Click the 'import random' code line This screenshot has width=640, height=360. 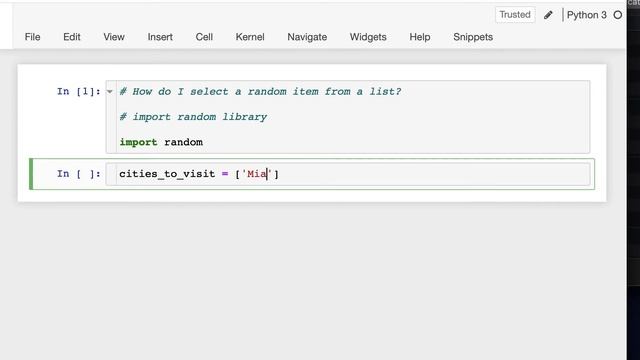point(161,142)
